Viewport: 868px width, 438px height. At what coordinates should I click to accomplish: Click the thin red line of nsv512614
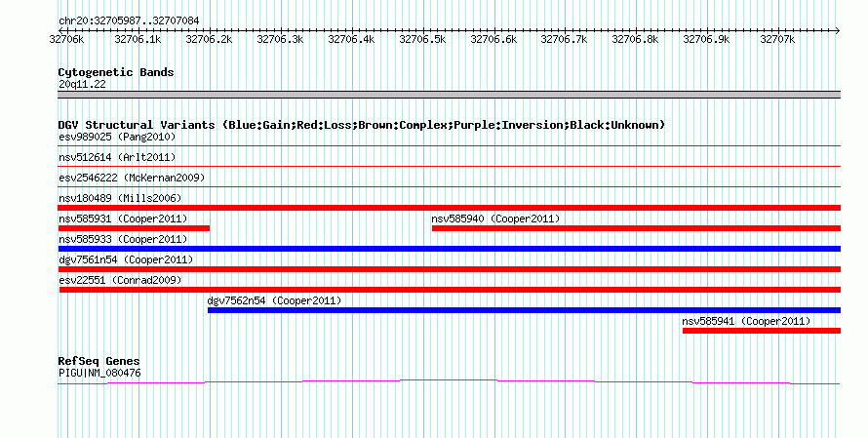click(450, 166)
